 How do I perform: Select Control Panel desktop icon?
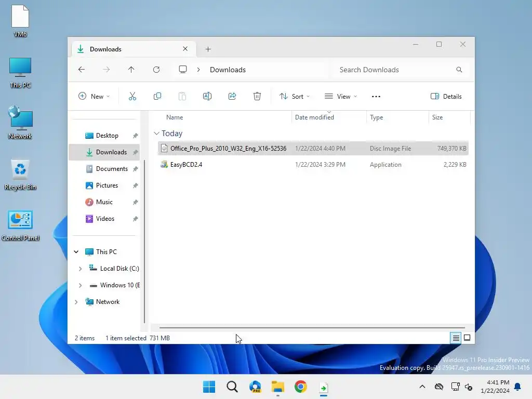(20, 225)
